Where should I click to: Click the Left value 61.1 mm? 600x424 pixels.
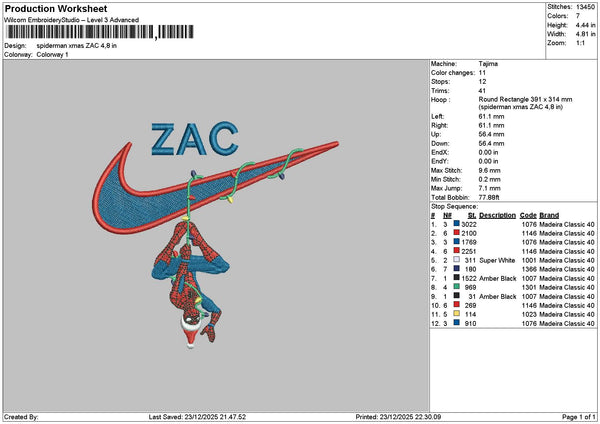point(491,116)
